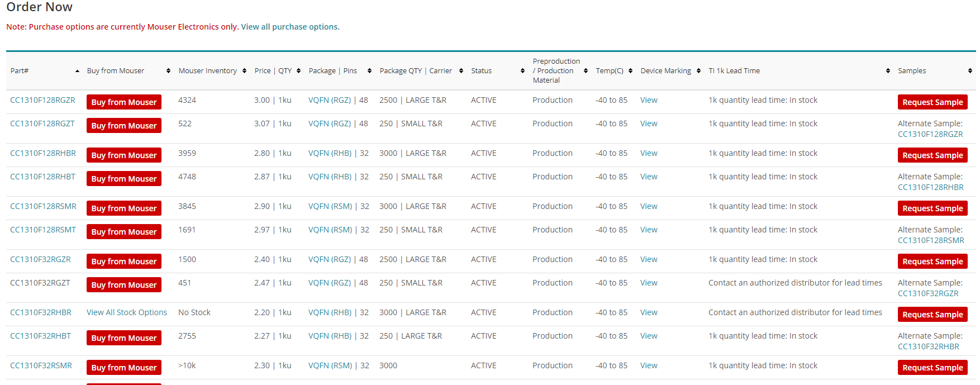Open View all purchase options link
The height and width of the screenshot is (385, 980).
(290, 27)
